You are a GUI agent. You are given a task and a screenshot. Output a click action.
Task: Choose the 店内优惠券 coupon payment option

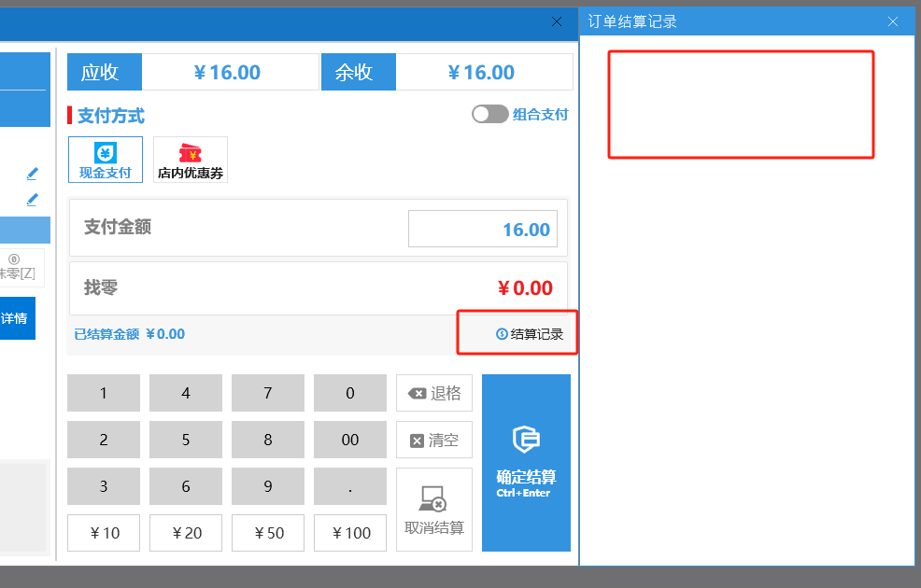pyautogui.click(x=191, y=160)
